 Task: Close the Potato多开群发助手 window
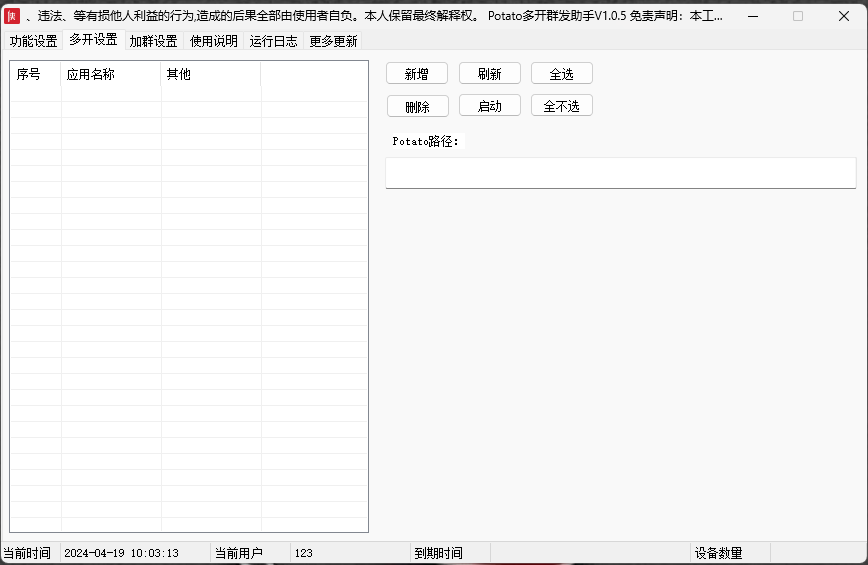click(843, 16)
